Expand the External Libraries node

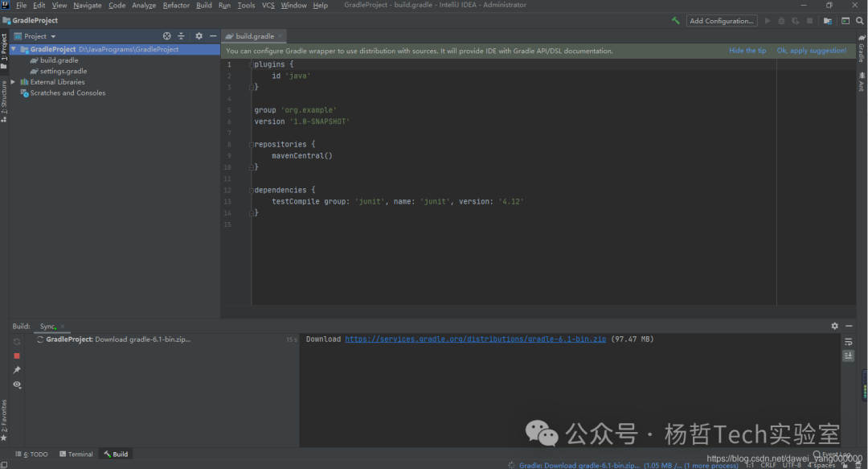pyautogui.click(x=13, y=82)
